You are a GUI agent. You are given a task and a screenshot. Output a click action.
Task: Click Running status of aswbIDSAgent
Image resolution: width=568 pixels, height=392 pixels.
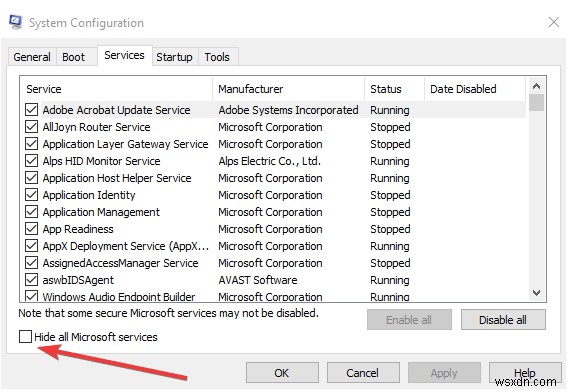(390, 280)
